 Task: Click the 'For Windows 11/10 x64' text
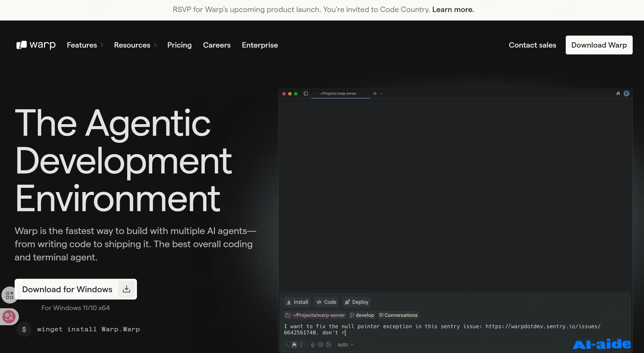[x=75, y=308]
